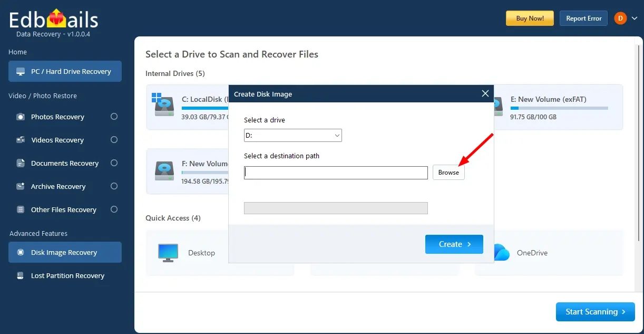Image resolution: width=644 pixels, height=334 pixels.
Task: Click the Report Error button
Action: 583,18
